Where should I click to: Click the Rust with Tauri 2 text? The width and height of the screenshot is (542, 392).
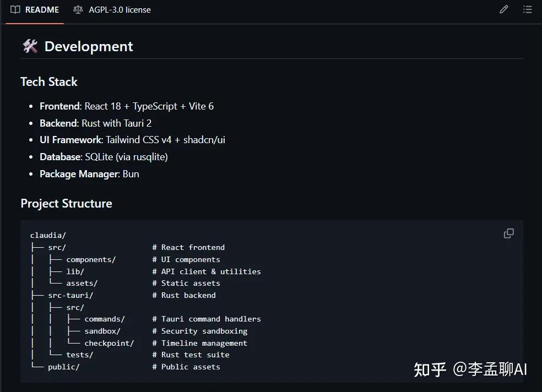pos(116,123)
